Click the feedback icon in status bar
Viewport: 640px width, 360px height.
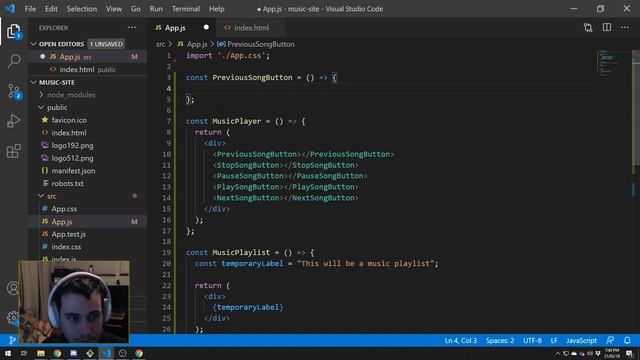(610, 340)
